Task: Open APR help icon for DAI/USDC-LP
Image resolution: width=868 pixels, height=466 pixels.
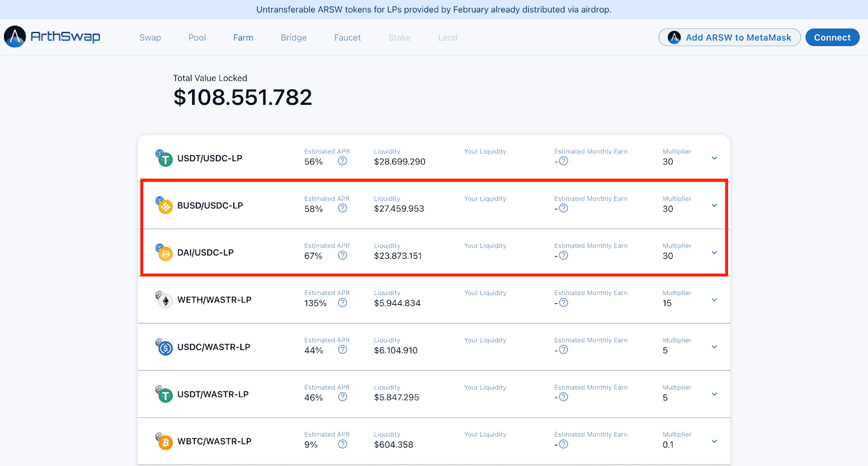Action: pyautogui.click(x=342, y=256)
